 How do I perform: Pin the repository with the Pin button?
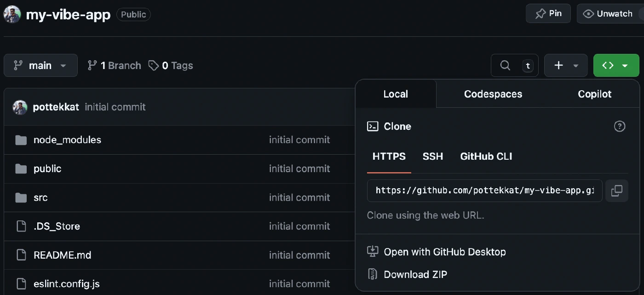pos(548,13)
